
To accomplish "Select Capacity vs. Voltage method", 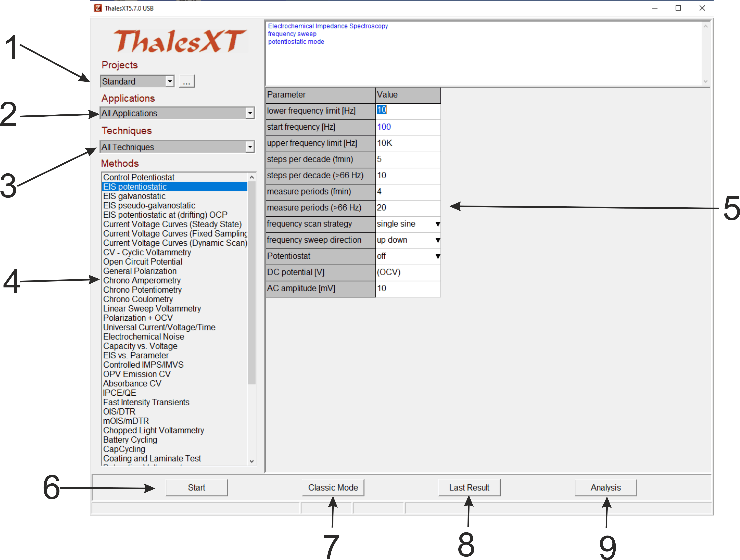I will [x=175, y=346].
